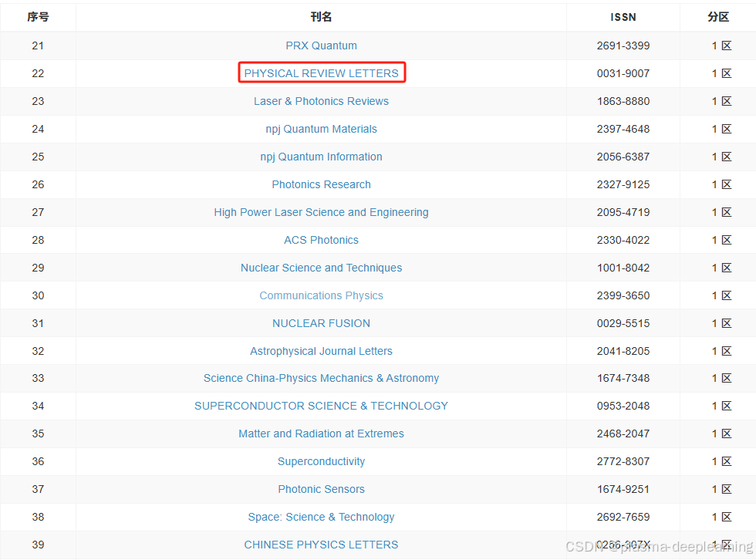Viewport: 756px width, 560px height.
Task: Select ISSN 2327-9125 cell
Action: click(623, 184)
